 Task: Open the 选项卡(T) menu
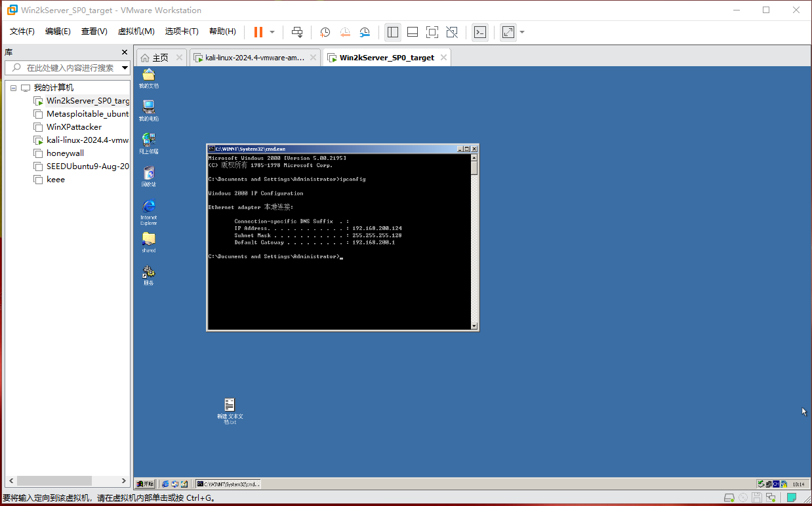(x=182, y=31)
